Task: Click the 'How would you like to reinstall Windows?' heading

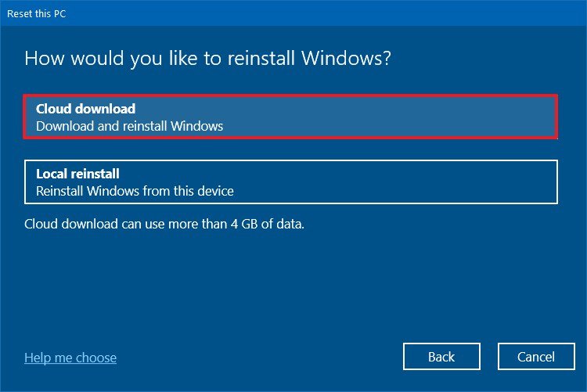Action: [x=207, y=59]
